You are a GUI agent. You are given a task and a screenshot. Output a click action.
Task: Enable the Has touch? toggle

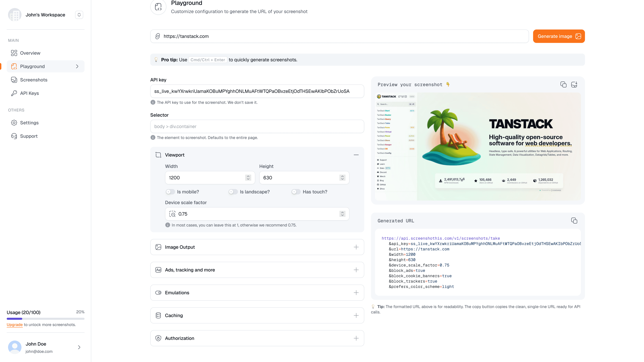296,192
